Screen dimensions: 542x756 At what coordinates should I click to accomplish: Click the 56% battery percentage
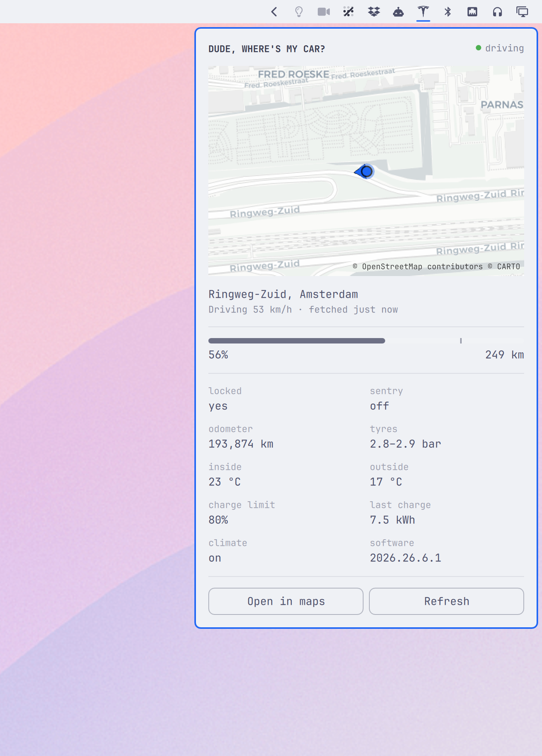tap(218, 355)
